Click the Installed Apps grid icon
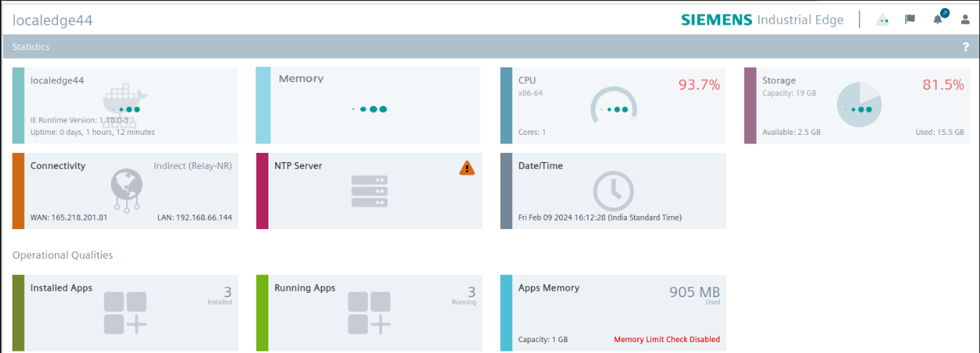This screenshot has height=353, width=980. 125,313
